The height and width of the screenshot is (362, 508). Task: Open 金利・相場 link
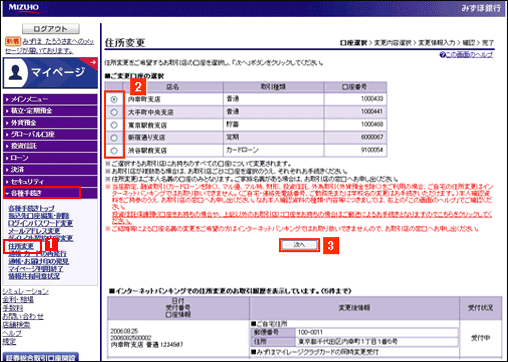(18, 300)
